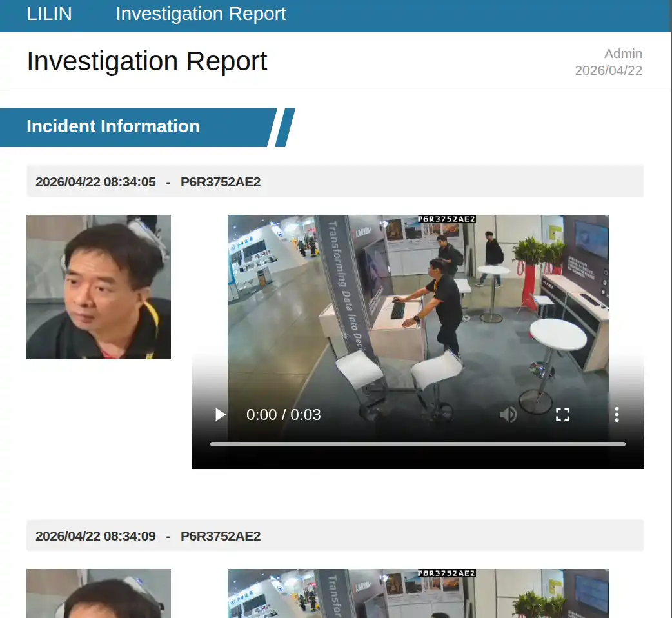The image size is (672, 618).
Task: Open first incident video in fullscreen
Action: point(562,414)
